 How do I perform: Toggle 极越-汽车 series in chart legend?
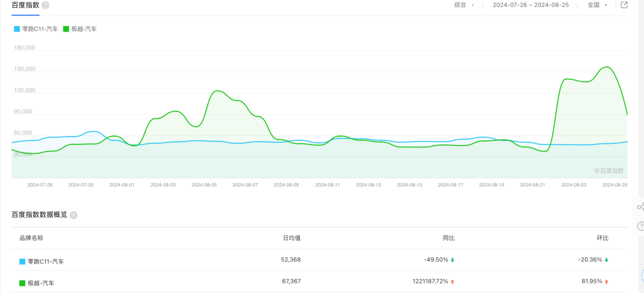pyautogui.click(x=80, y=29)
